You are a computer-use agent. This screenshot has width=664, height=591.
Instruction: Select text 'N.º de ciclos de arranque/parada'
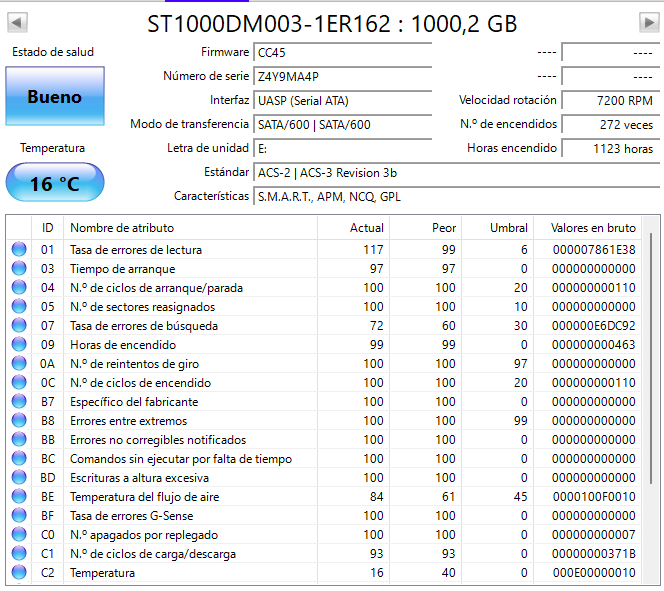click(157, 288)
